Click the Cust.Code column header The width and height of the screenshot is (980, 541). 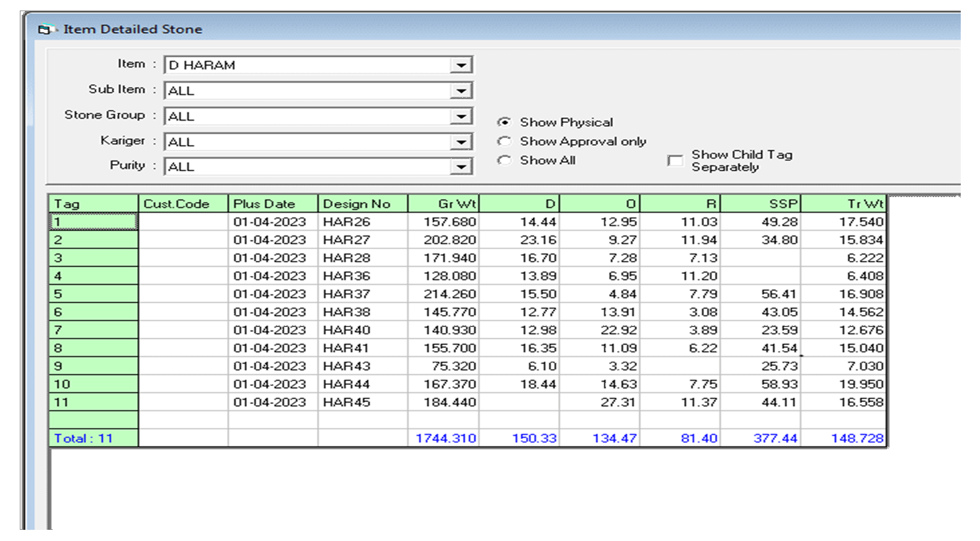pyautogui.click(x=184, y=204)
